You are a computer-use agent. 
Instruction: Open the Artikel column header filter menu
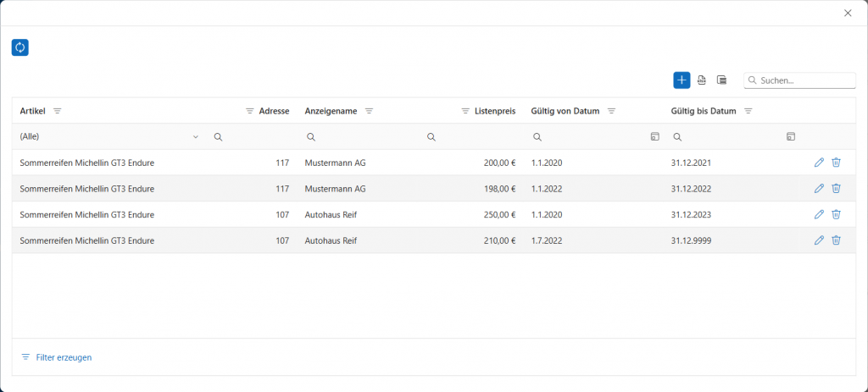(58, 111)
